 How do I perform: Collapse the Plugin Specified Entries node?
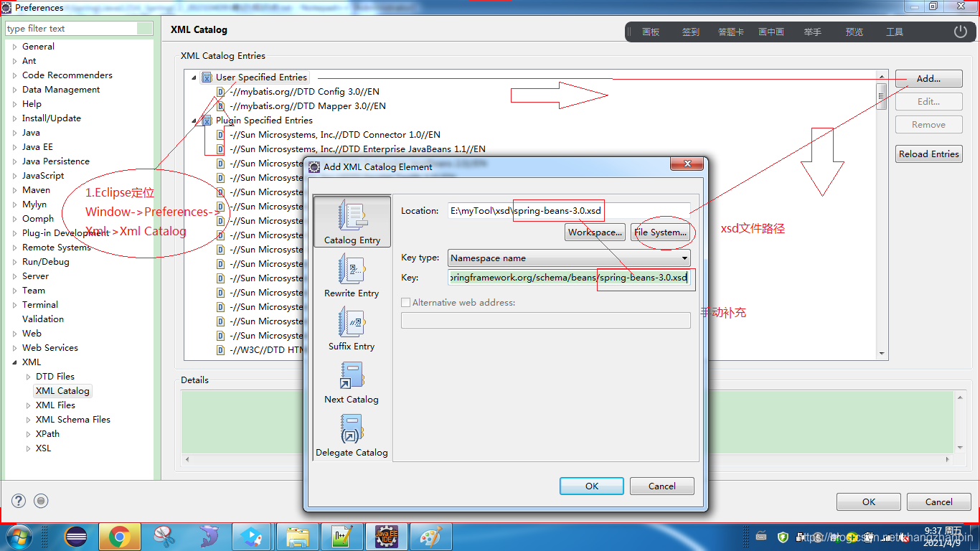tap(193, 120)
